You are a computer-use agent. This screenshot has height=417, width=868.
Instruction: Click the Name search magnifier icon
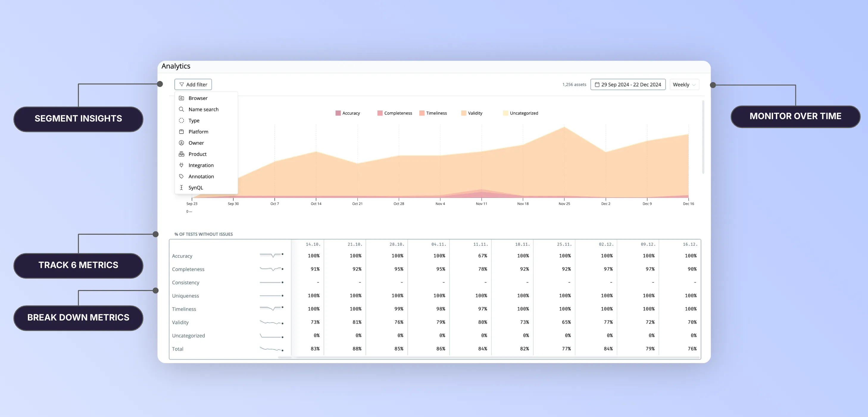point(181,109)
